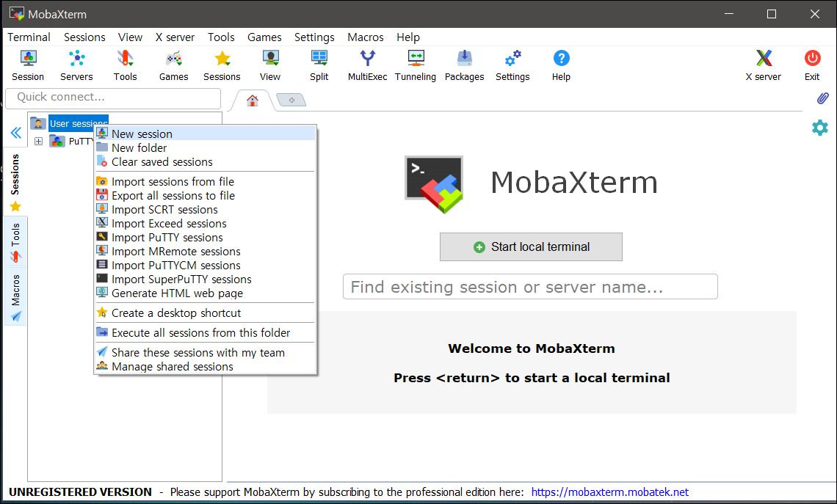Viewport: 837px width, 504px height.
Task: Open the mobaxterm.mobatek.net link
Action: click(609, 492)
